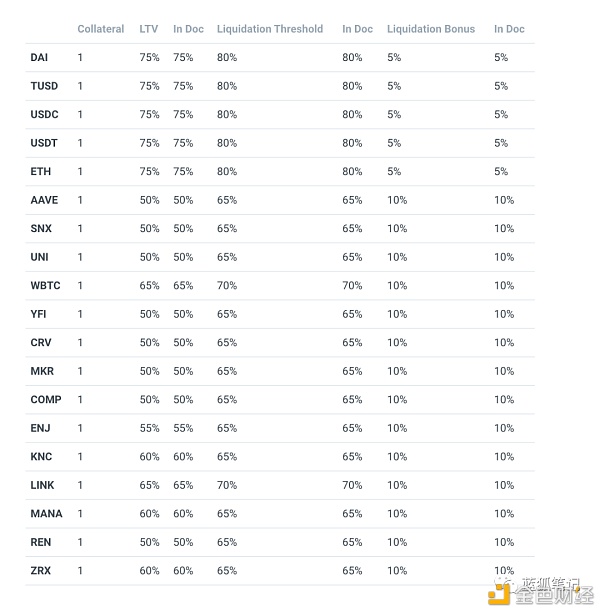The height and width of the screenshot is (611, 600).
Task: Click the WBTC 70% liquidation threshold value
Action: [x=227, y=286]
